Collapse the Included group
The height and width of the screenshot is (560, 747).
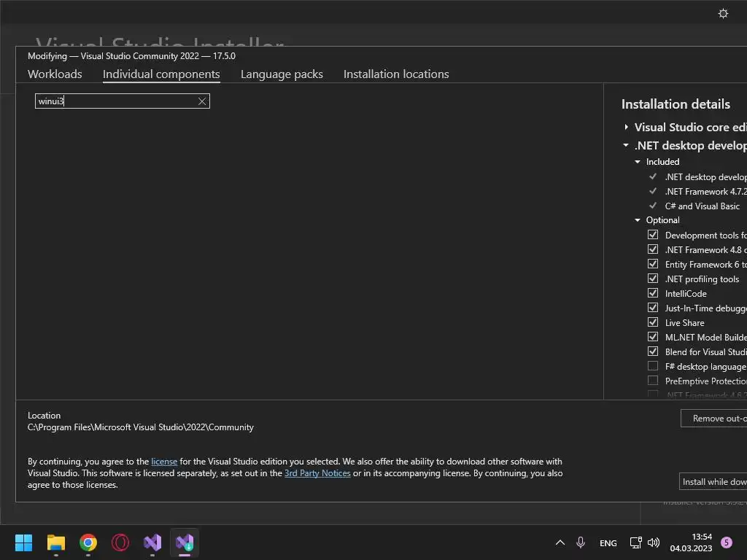click(638, 162)
